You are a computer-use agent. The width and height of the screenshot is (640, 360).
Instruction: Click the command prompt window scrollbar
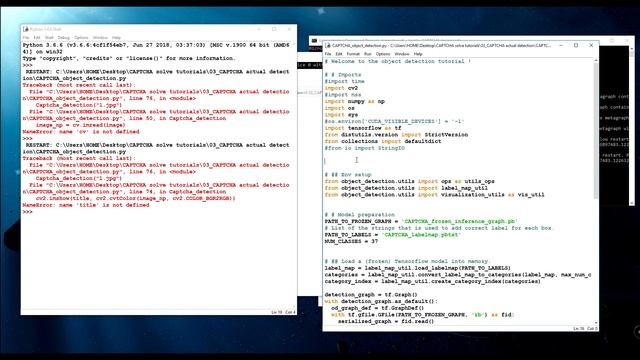tap(632, 125)
